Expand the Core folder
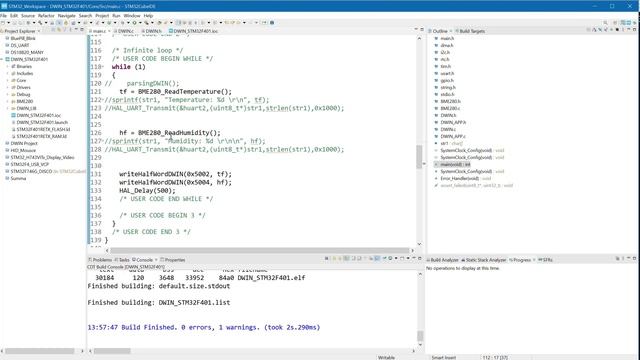 (x=8, y=80)
